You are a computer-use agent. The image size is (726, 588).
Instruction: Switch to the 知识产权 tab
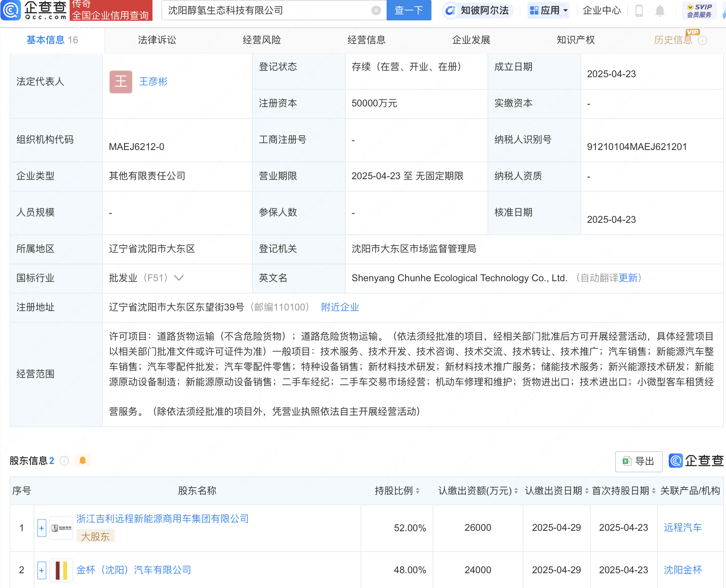[x=575, y=40]
